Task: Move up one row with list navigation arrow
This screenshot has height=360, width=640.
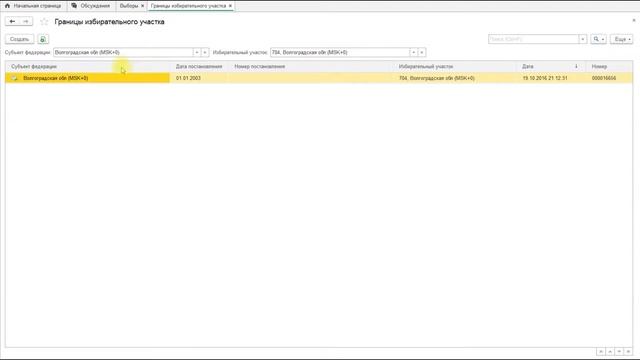Action: click(x=610, y=351)
